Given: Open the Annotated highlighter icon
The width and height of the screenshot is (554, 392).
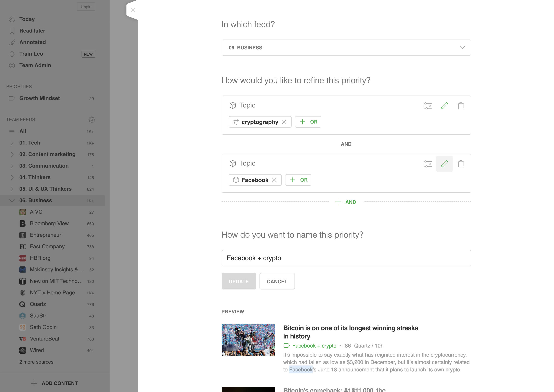Looking at the screenshot, I should (x=12, y=42).
